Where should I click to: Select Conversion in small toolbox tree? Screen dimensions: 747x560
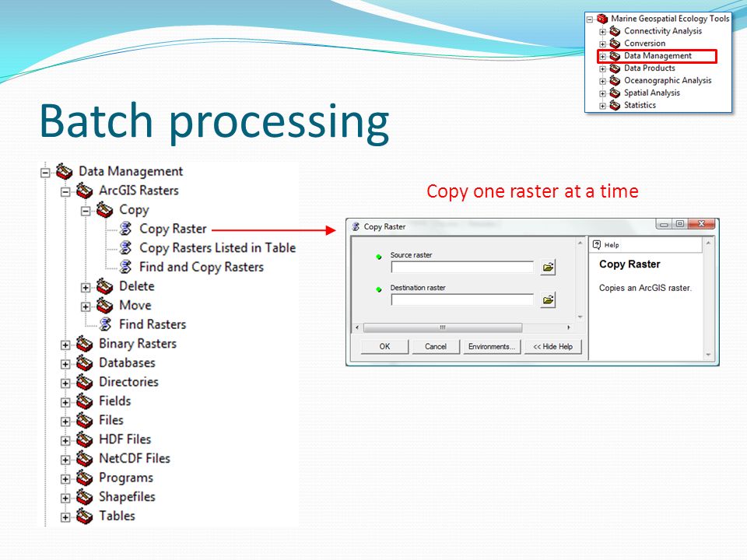point(644,44)
